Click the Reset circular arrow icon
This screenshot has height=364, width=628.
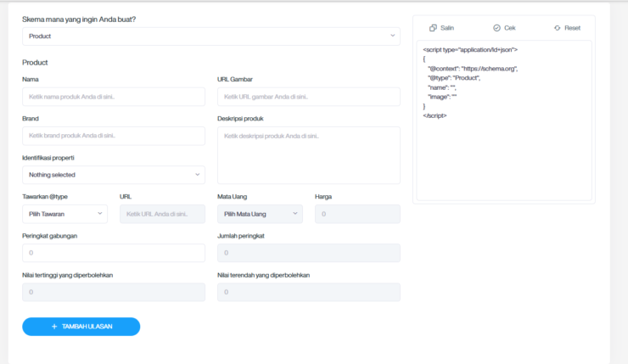[557, 28]
